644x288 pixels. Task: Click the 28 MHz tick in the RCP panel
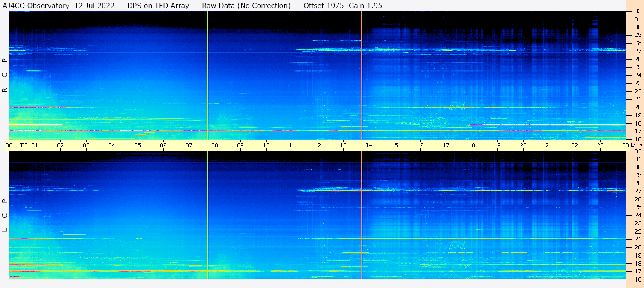pyautogui.click(x=638, y=43)
